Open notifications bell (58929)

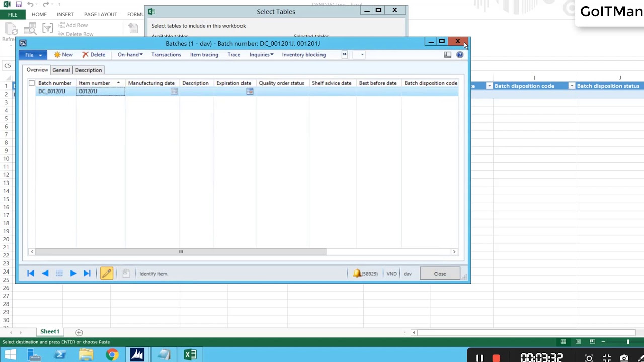[x=365, y=274]
